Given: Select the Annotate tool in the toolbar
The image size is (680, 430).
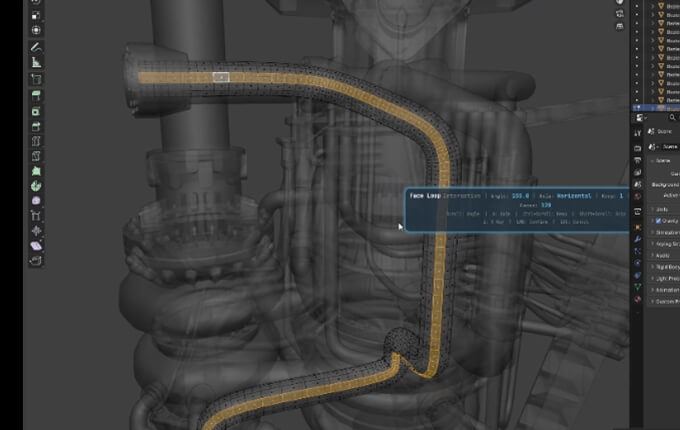Looking at the screenshot, I should coord(36,46).
